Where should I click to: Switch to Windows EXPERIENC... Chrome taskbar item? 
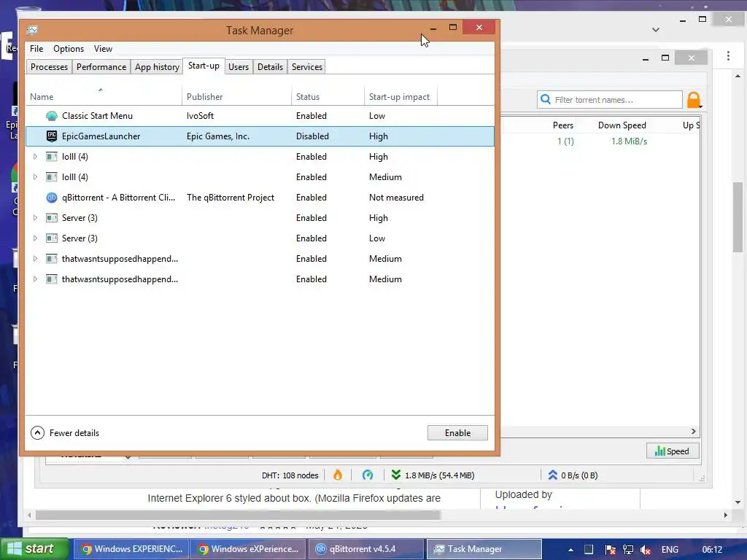(132, 549)
